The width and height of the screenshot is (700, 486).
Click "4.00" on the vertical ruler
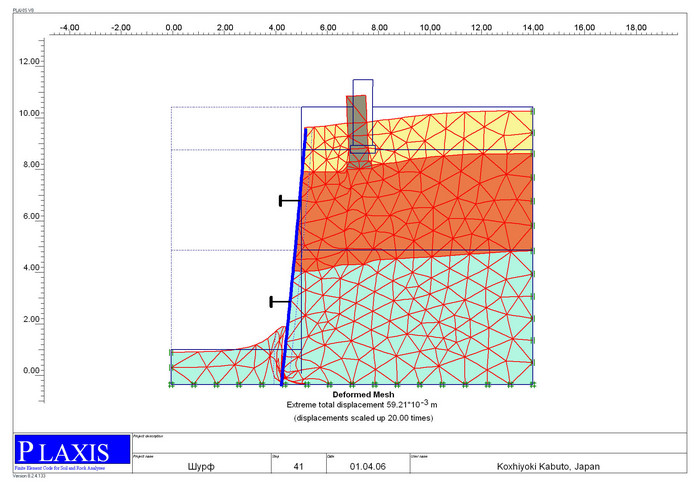[x=31, y=268]
